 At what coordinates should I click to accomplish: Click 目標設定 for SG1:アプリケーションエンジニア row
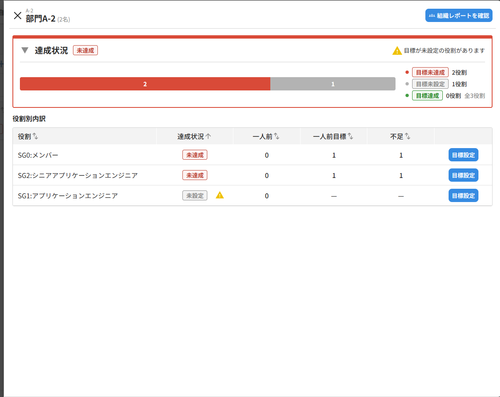pos(463,196)
